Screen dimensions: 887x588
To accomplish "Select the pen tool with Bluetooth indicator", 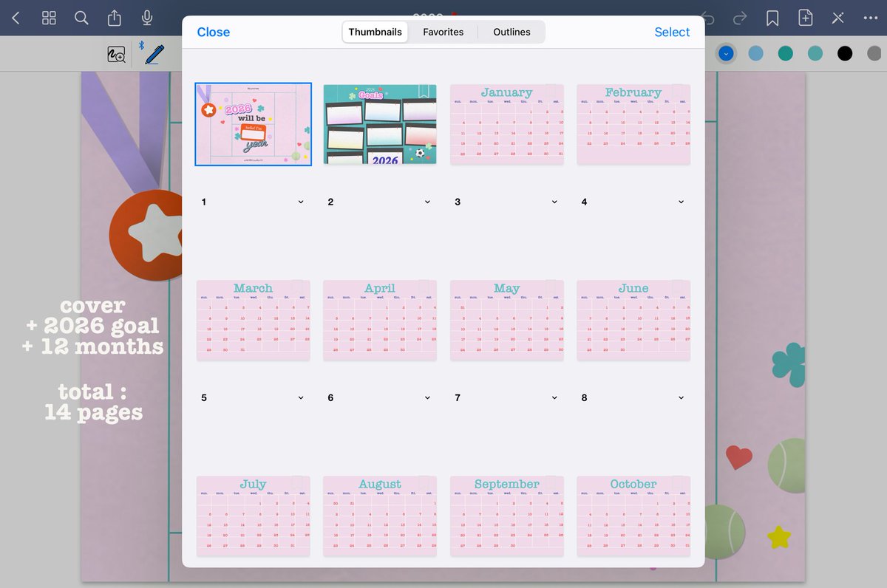I will [153, 53].
